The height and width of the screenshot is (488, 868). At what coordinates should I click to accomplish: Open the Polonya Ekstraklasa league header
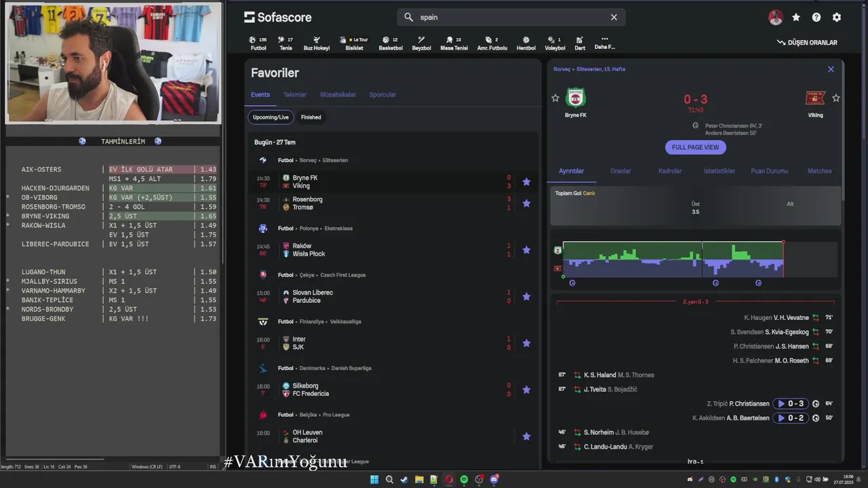point(315,228)
